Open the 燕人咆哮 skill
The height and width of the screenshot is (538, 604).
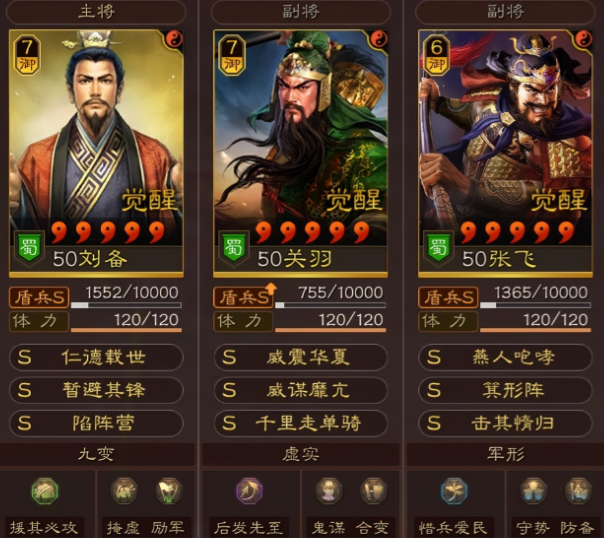coord(505,357)
